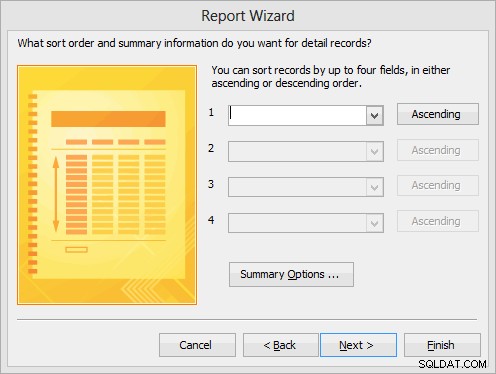
Task: Toggle the first Ascending sort order button
Action: 438,114
